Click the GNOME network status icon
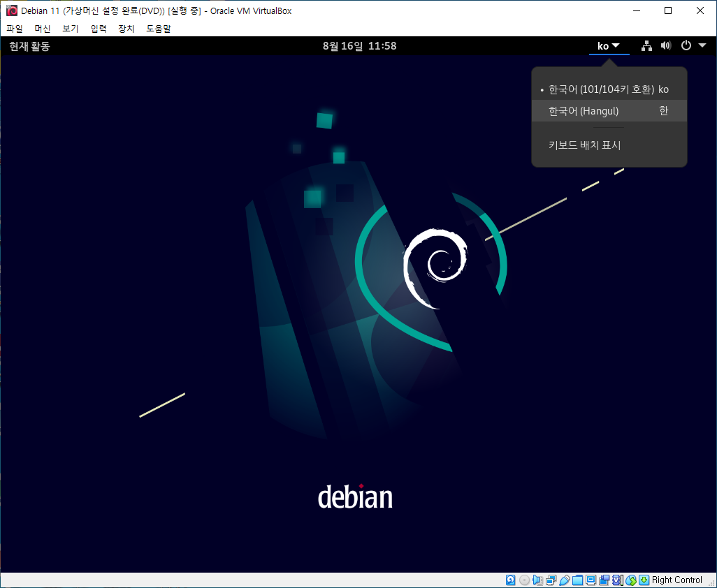Screen dimensions: 717x588 click(x=646, y=45)
